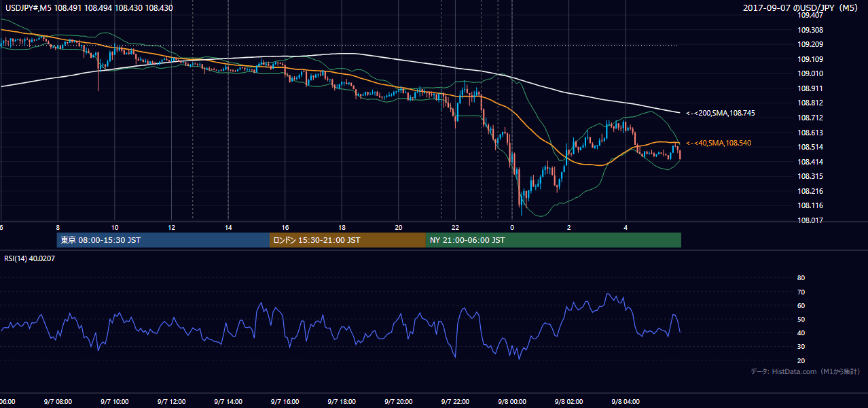Select the 40 SMA 108.540 label

(719, 143)
